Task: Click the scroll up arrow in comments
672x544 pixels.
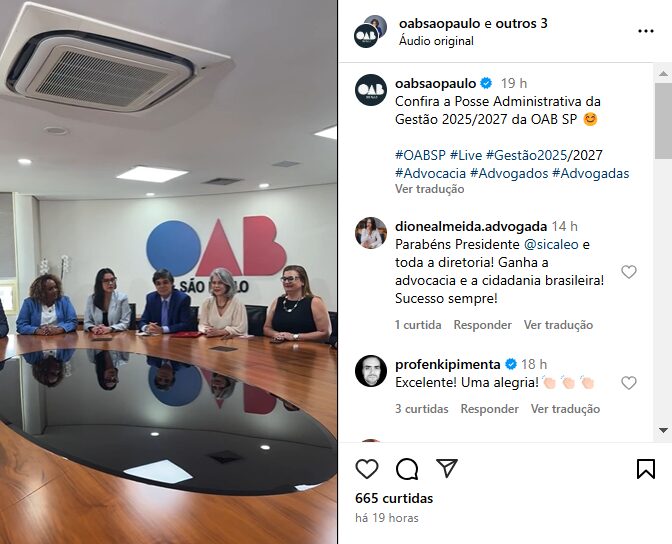Action: click(663, 74)
